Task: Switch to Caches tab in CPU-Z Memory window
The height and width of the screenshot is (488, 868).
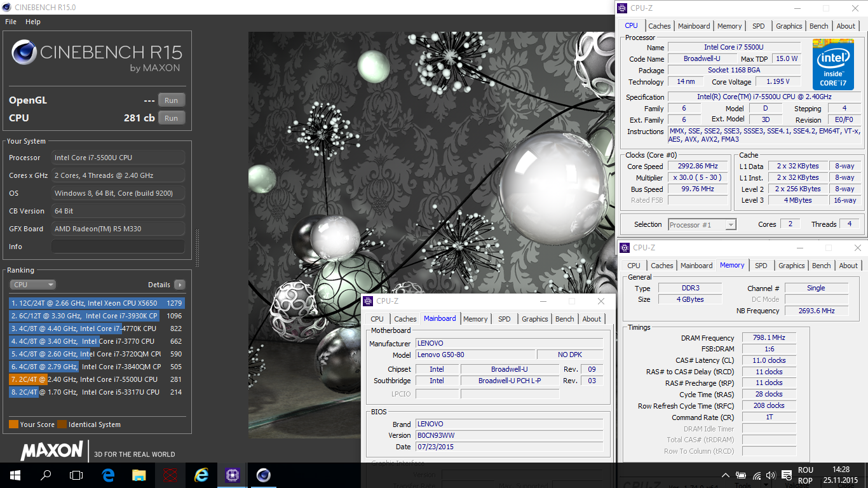Action: pos(661,266)
